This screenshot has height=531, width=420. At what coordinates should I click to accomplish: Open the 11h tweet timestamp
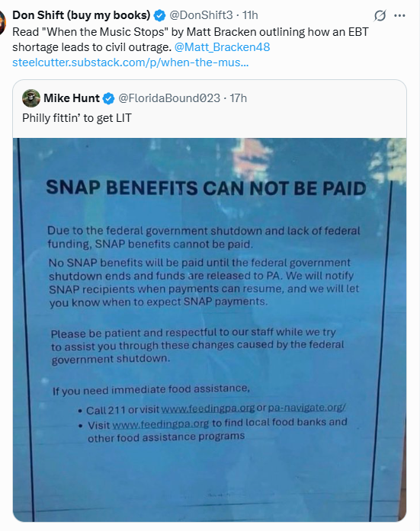[x=250, y=15]
